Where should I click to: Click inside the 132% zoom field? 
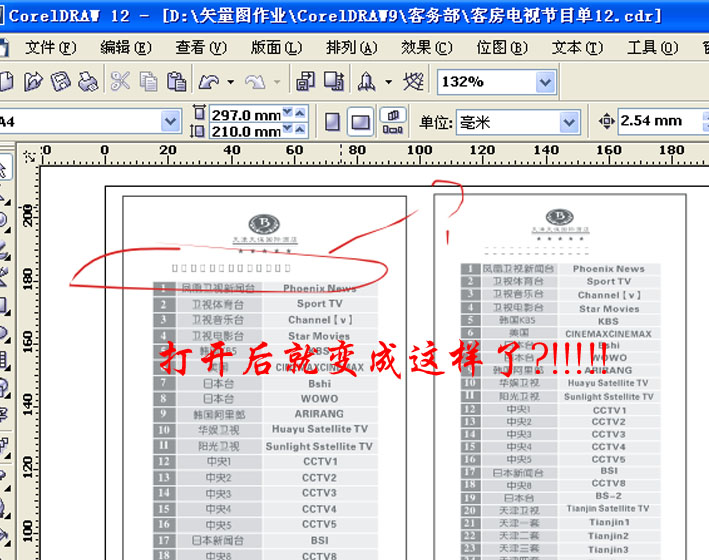(x=487, y=82)
